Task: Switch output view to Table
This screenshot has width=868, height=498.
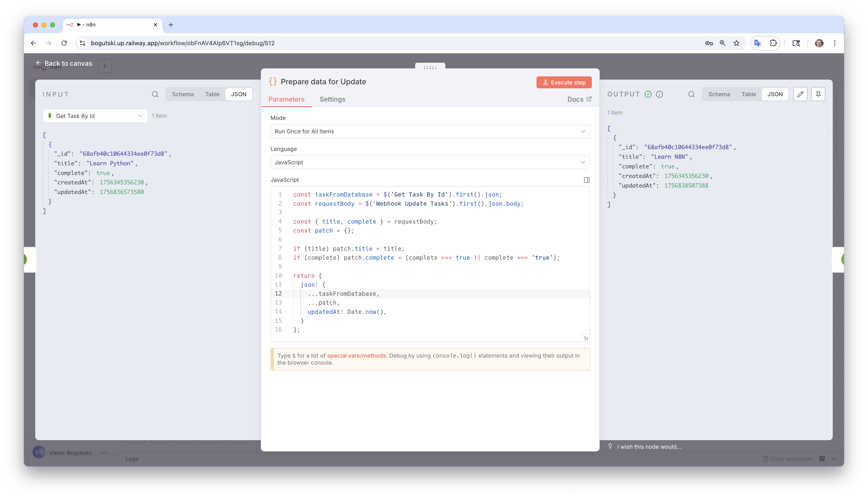Action: point(749,94)
